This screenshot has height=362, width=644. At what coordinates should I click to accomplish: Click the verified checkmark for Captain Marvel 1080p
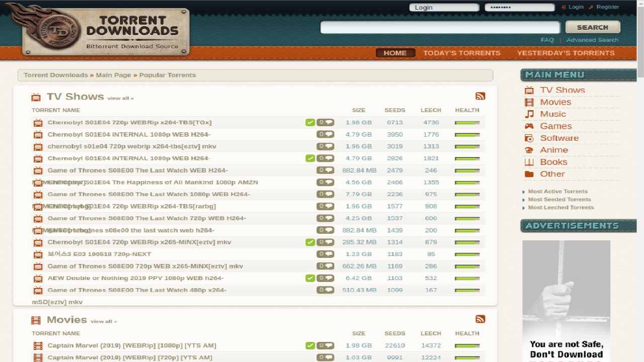pos(310,345)
